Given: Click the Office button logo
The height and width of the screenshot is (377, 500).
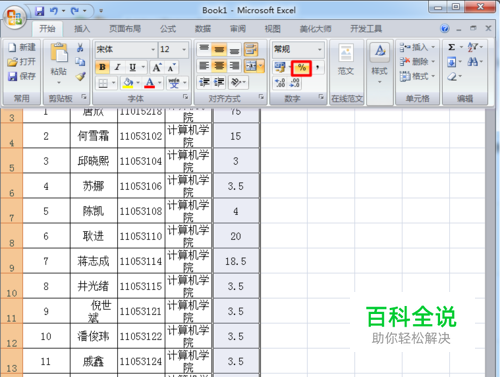Looking at the screenshot, I should [15, 17].
